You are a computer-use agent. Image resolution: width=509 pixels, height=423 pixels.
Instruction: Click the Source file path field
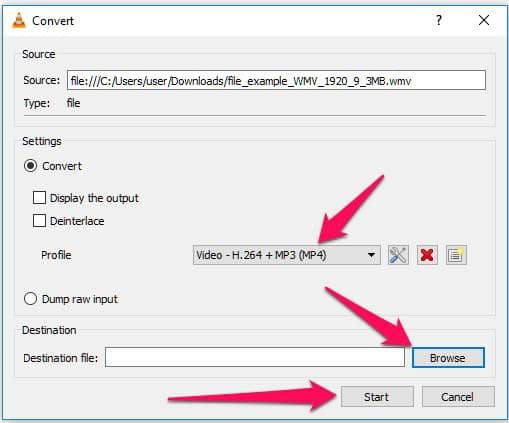tap(276, 80)
